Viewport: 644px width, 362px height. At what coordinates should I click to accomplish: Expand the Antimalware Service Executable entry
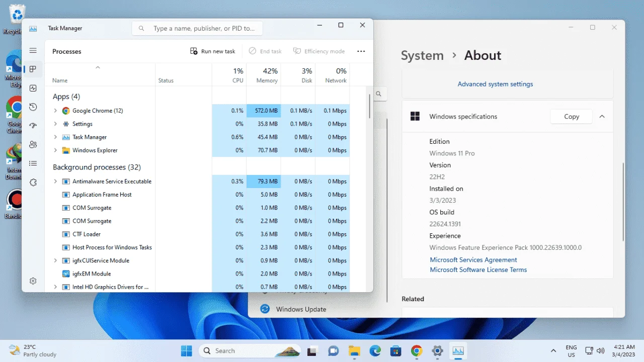(55, 182)
